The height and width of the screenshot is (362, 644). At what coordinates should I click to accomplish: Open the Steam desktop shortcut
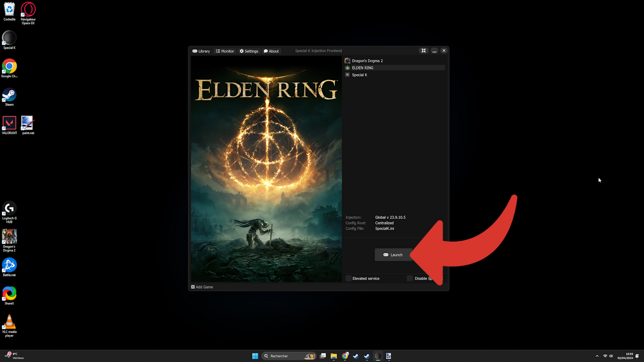(9, 97)
